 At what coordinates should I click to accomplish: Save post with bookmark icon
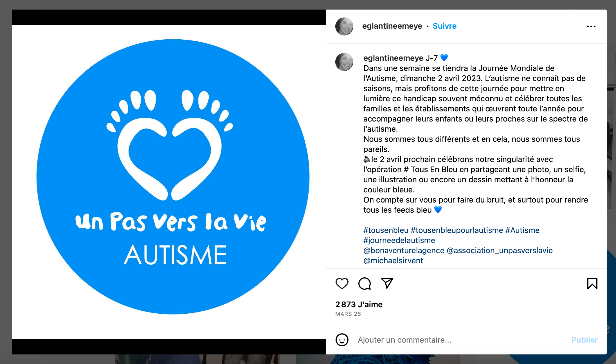tap(592, 284)
